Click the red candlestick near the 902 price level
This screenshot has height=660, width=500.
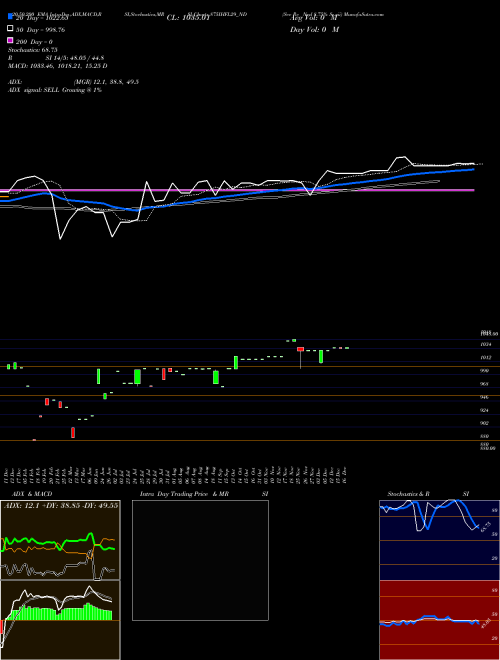[x=73, y=432]
